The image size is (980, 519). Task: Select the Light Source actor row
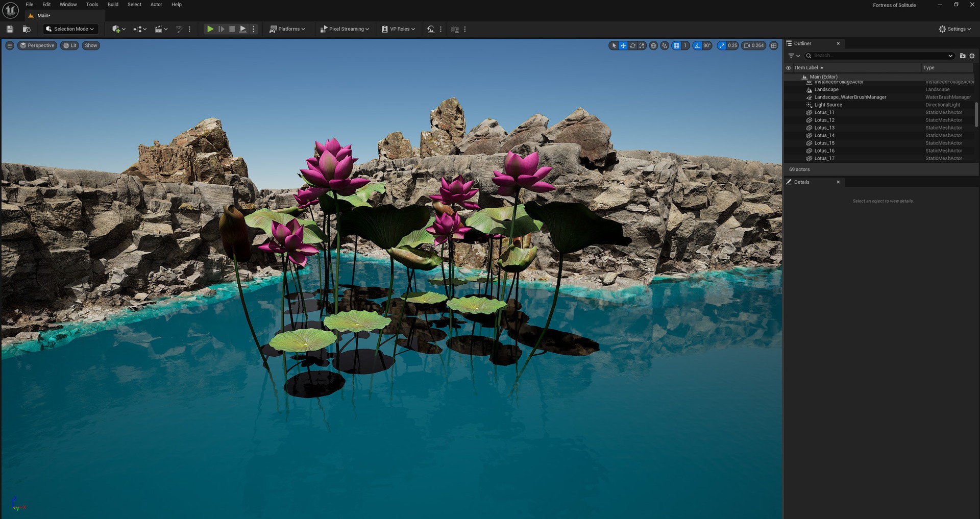pyautogui.click(x=879, y=105)
